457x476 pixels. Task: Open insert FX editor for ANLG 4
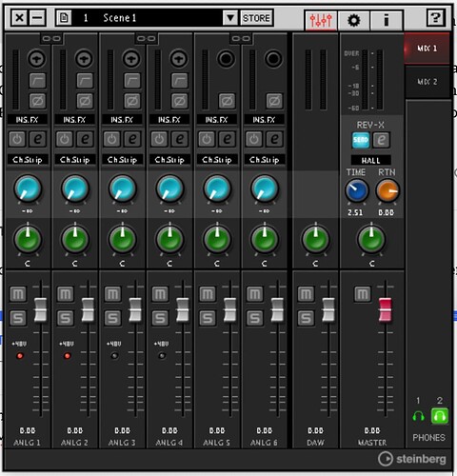point(179,139)
